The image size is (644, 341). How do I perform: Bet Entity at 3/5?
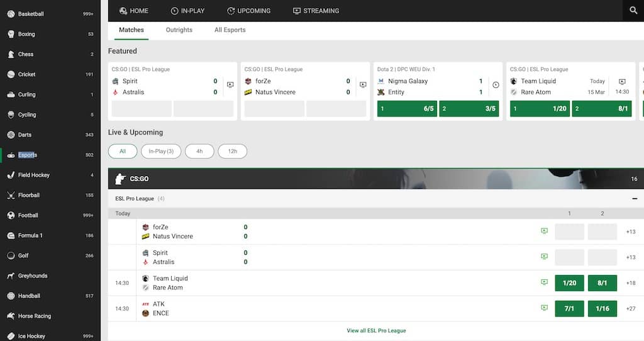(x=469, y=108)
